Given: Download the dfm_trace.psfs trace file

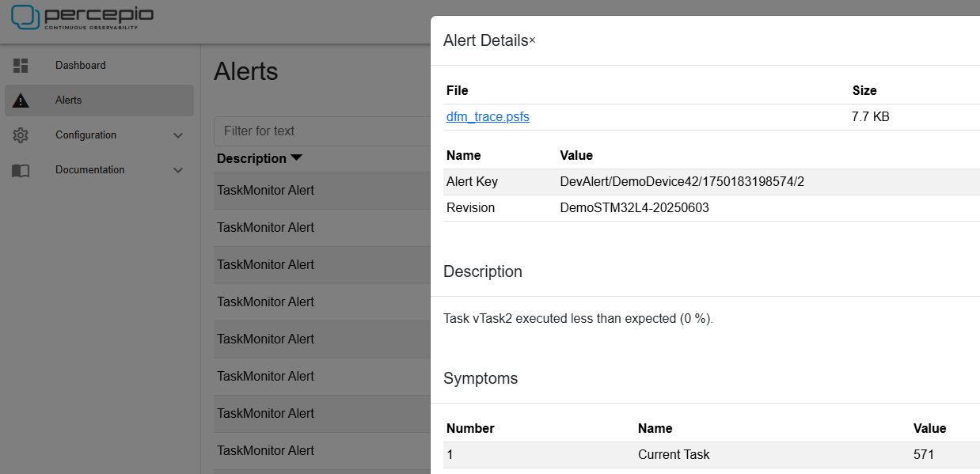Looking at the screenshot, I should pyautogui.click(x=488, y=116).
